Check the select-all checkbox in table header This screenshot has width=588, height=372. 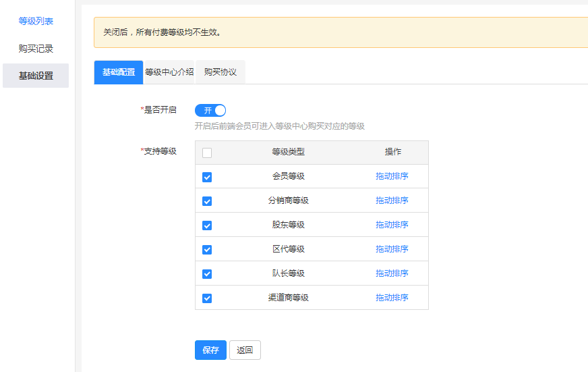pos(207,153)
